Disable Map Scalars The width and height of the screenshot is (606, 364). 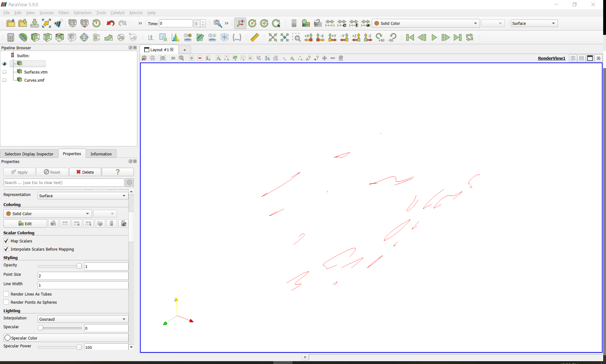point(6,241)
